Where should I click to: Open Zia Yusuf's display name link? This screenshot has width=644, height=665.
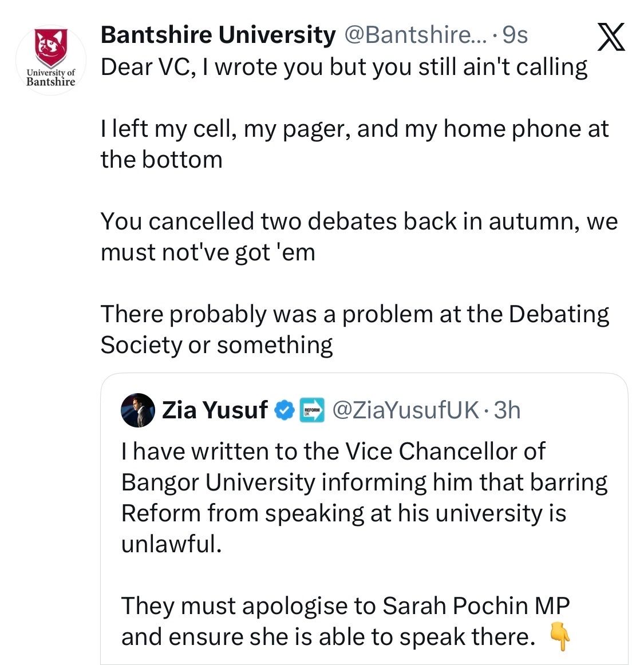coord(215,410)
